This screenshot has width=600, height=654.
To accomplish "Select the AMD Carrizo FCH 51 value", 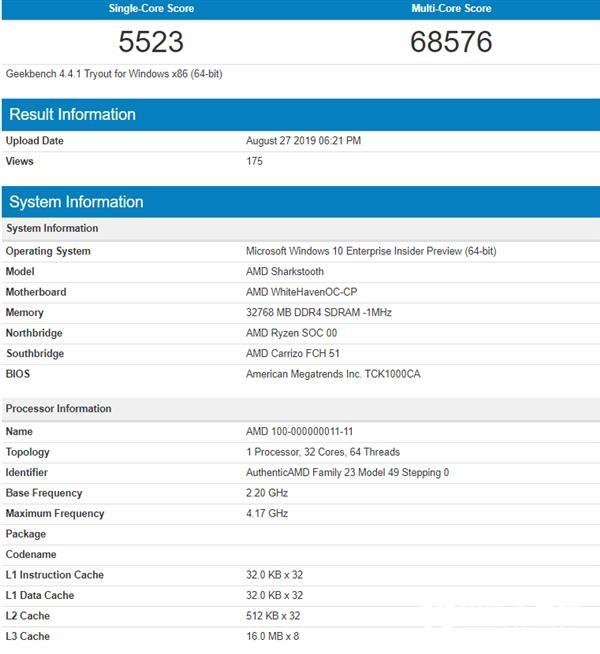I will [293, 353].
